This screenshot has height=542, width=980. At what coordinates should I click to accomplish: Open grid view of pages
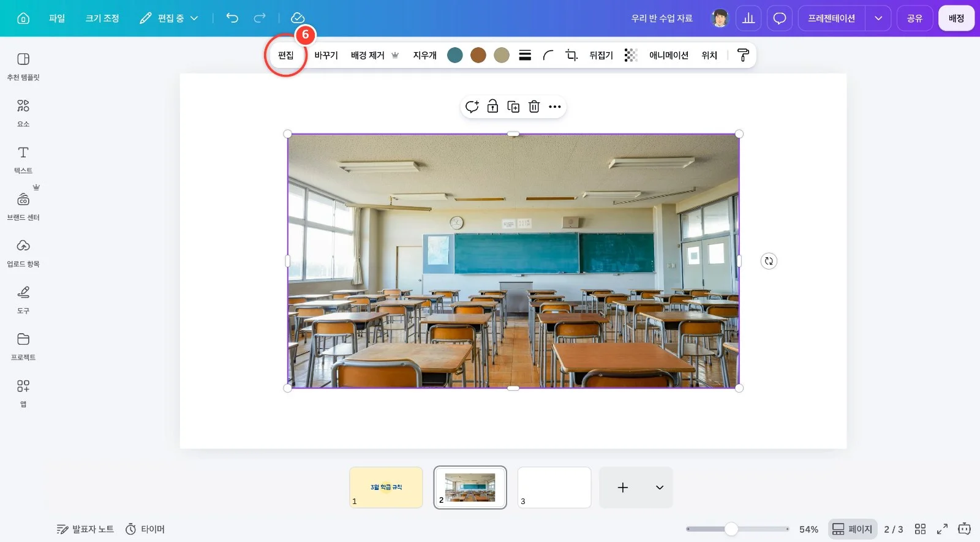point(920,529)
